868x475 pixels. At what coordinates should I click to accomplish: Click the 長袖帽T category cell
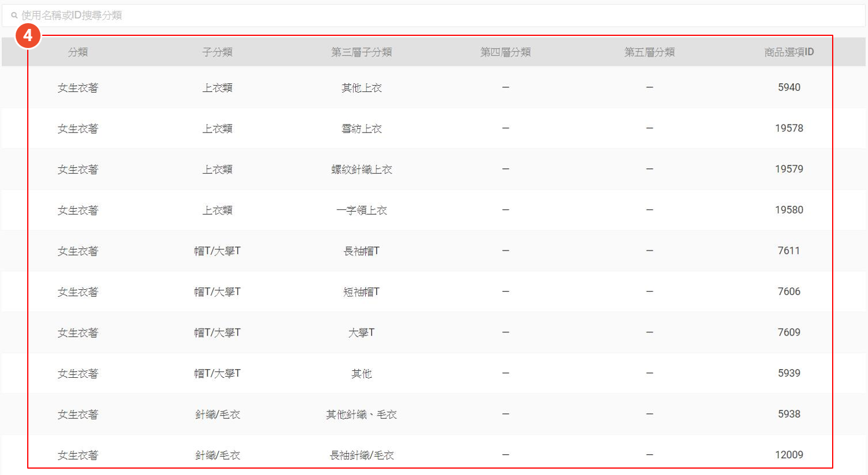[x=361, y=251]
